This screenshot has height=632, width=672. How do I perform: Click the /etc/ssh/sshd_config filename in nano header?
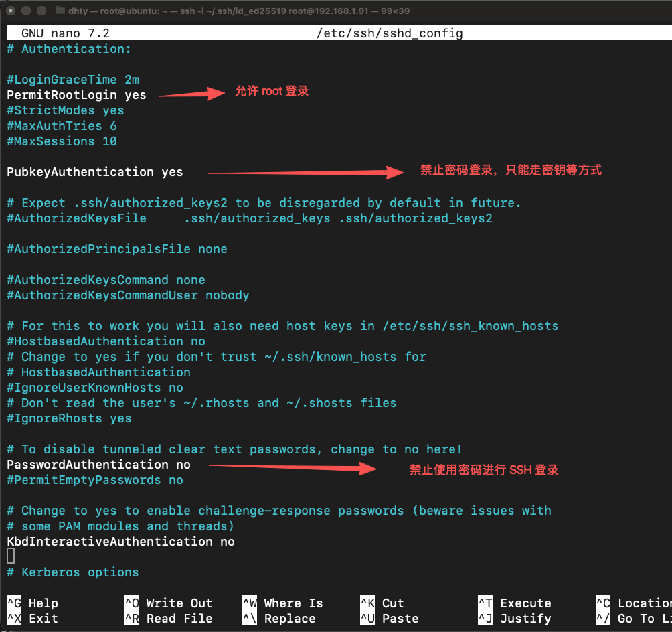[x=390, y=33]
